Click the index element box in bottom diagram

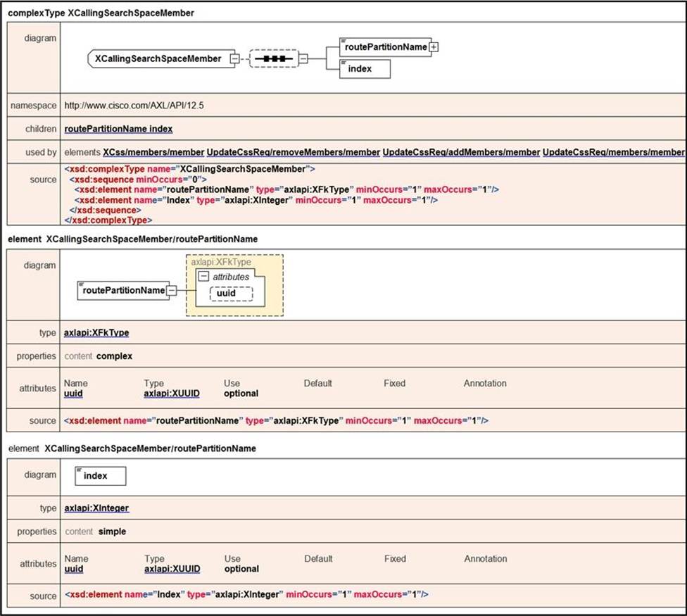point(100,476)
